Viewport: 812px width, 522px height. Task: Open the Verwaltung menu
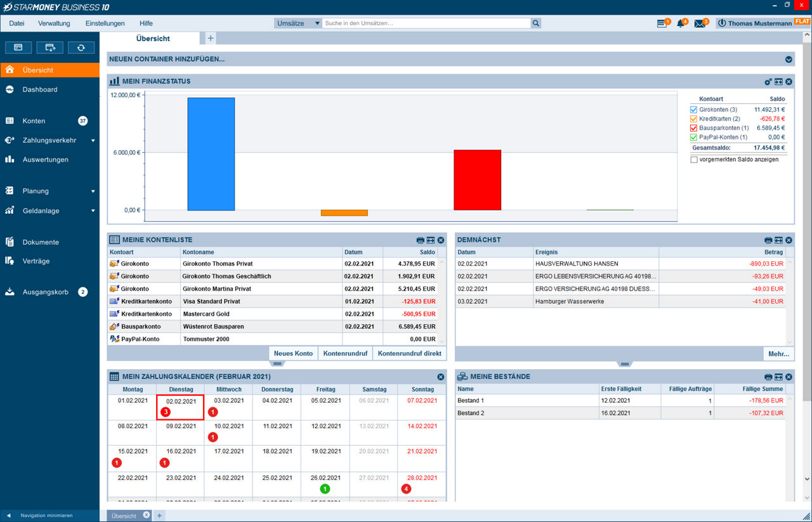[x=54, y=23]
